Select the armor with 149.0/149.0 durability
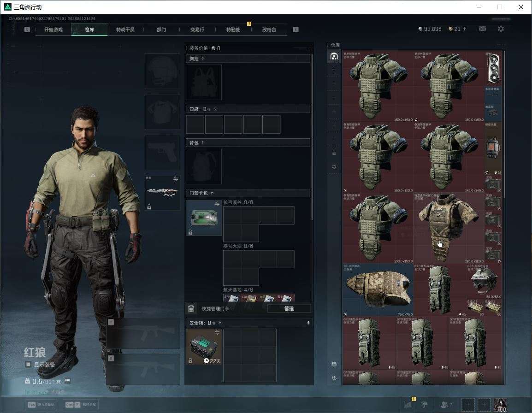Image resolution: width=532 pixels, height=413 pixels. 449,157
